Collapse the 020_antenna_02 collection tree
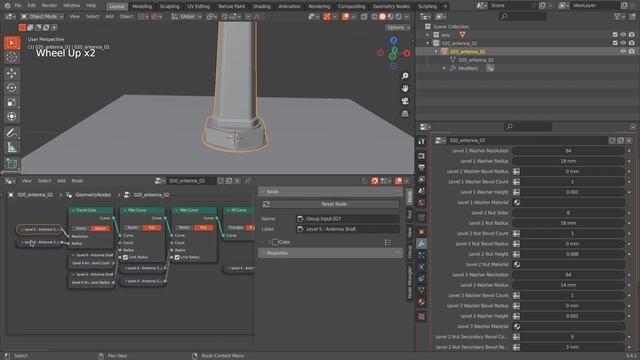640x360 pixels. 428,43
